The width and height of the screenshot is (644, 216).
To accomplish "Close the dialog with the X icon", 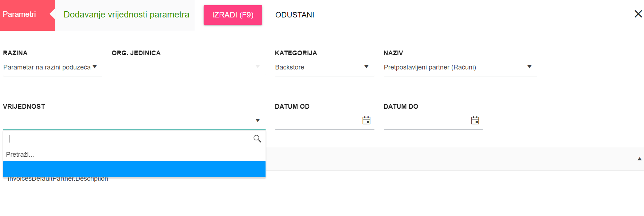I will 638,14.
